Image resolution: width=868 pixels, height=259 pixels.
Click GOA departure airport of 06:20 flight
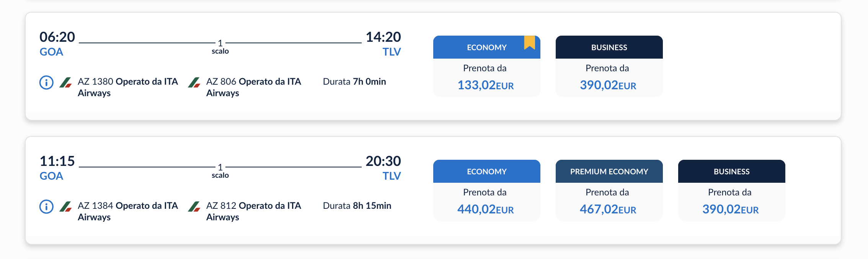click(x=51, y=52)
